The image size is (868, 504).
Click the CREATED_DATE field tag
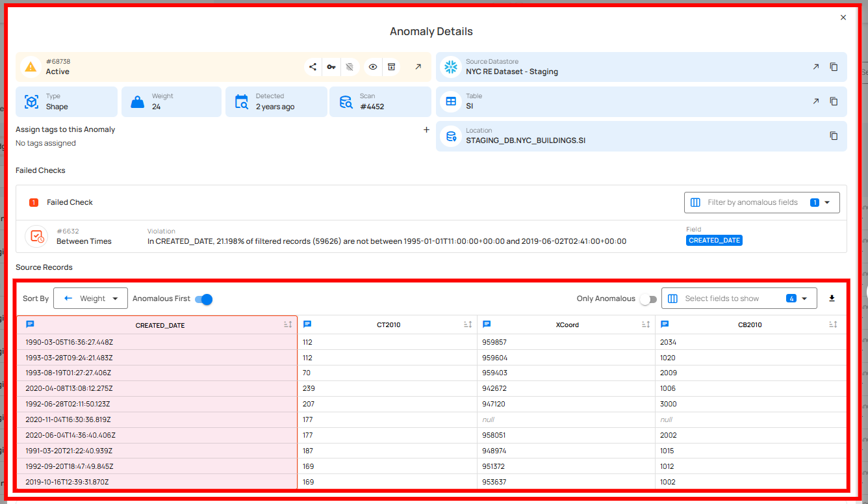(x=714, y=241)
